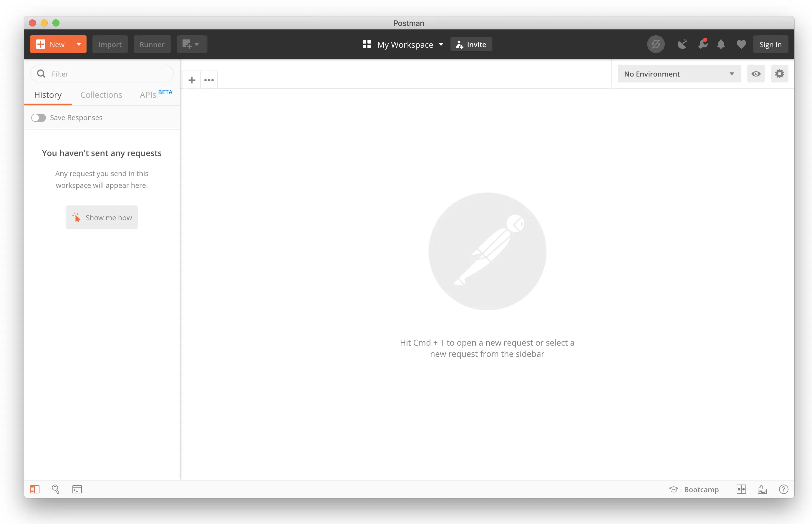Viewport: 812px width, 524px height.
Task: Open the Postman console
Action: click(x=77, y=489)
